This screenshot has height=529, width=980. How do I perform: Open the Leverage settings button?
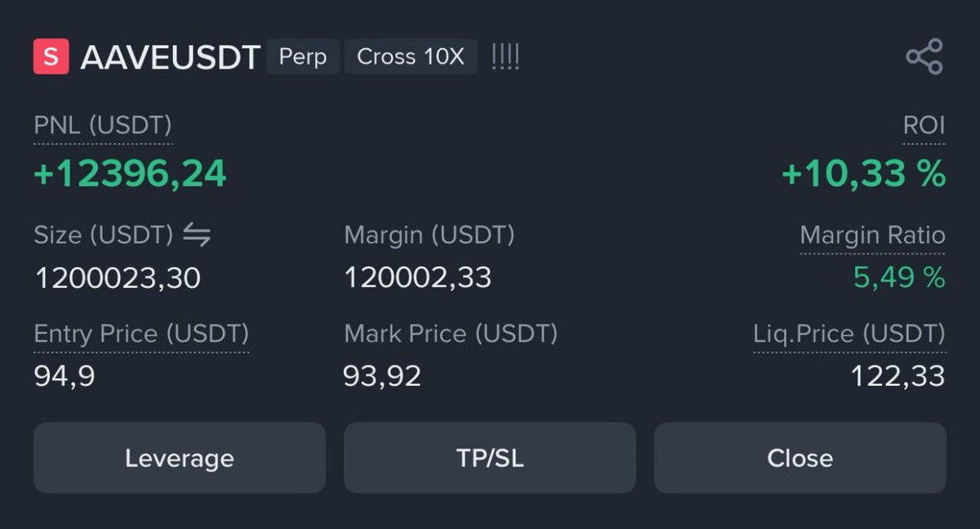[179, 458]
